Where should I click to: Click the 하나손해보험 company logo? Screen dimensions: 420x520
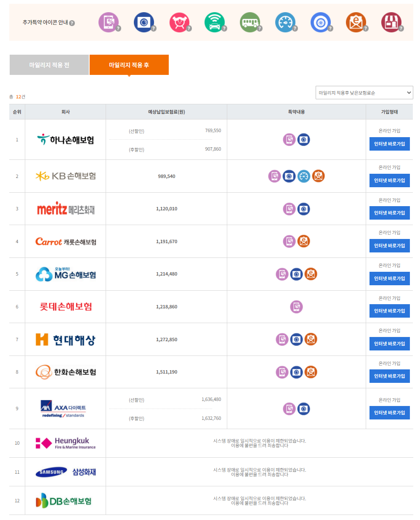click(66, 140)
